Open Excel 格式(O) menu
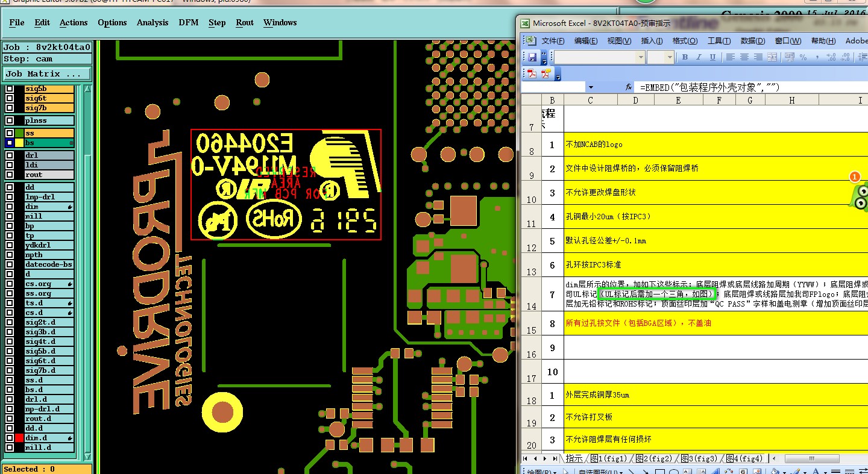Viewport: 868px width, 474px height. (x=684, y=41)
